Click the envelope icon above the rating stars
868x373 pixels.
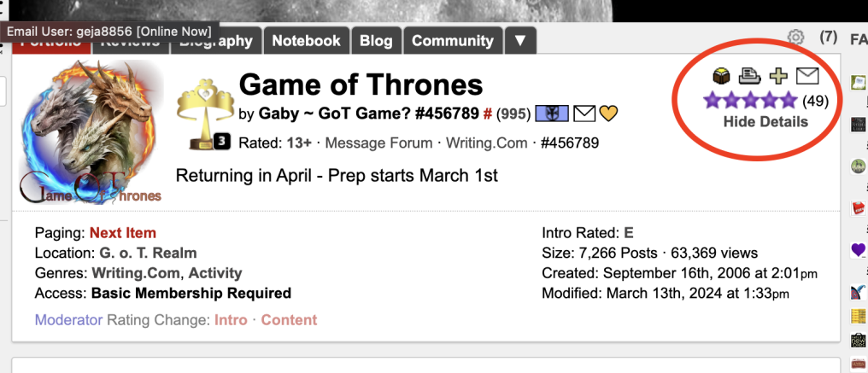point(807,76)
